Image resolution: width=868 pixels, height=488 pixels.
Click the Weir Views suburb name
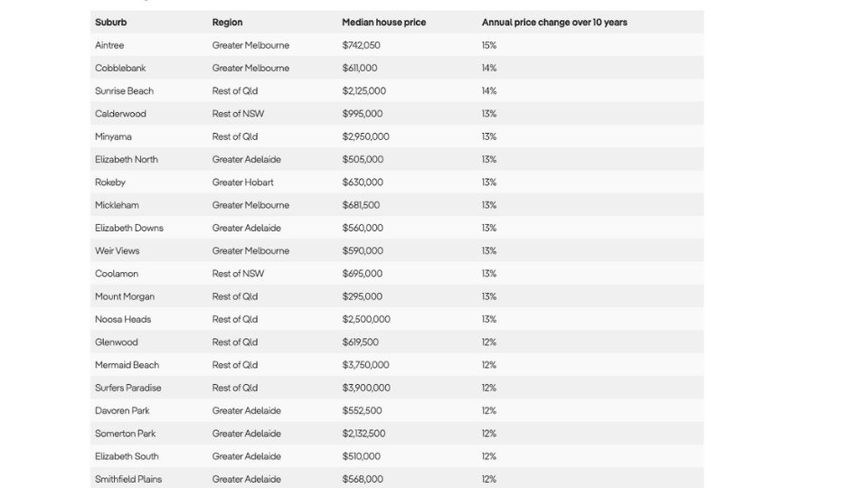118,250
